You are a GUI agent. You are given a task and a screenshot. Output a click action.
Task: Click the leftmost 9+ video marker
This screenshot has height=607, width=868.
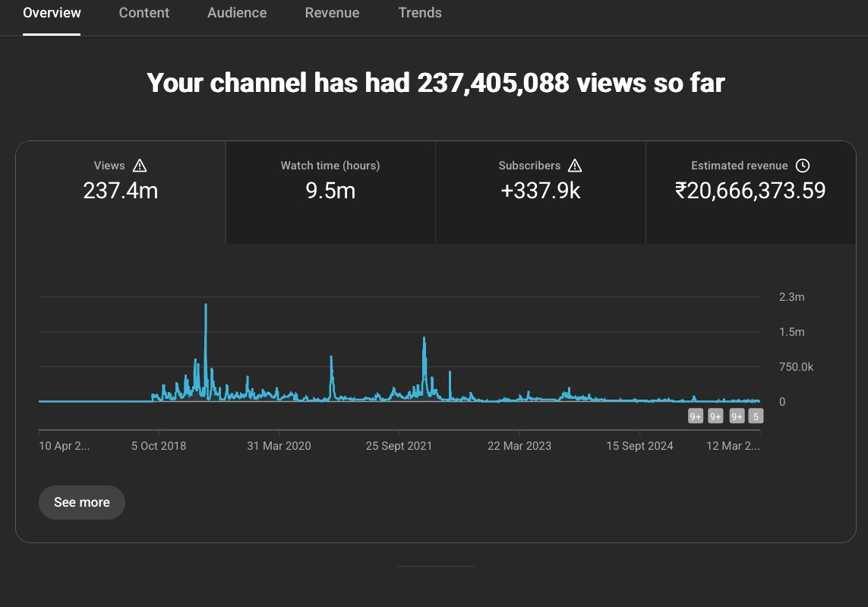(x=696, y=416)
